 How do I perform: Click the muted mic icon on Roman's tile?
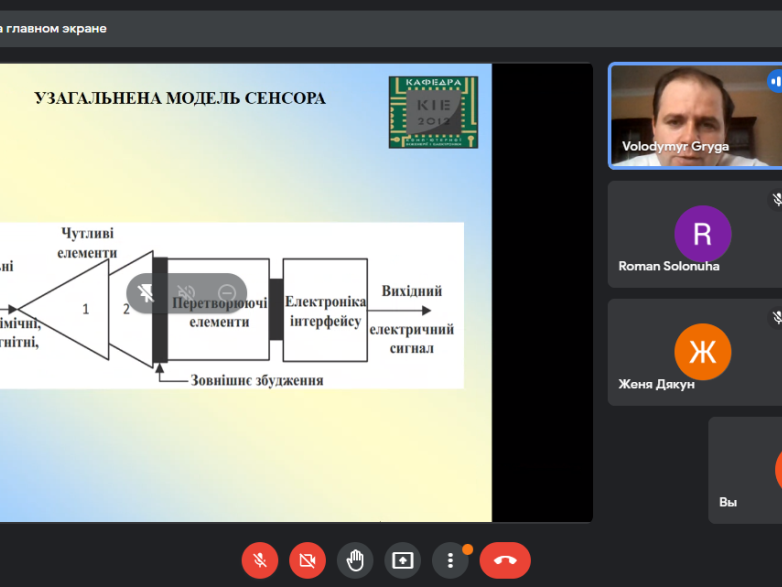click(777, 200)
